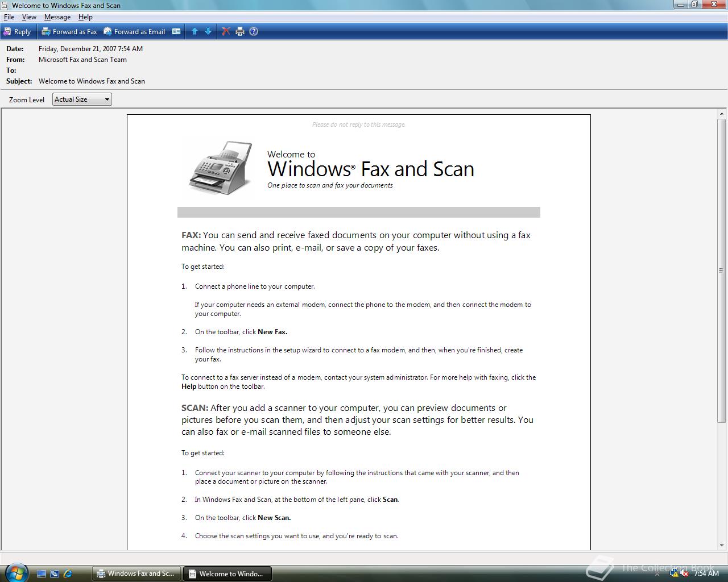Click the network tray icon
The height and width of the screenshot is (582, 728).
[x=674, y=573]
